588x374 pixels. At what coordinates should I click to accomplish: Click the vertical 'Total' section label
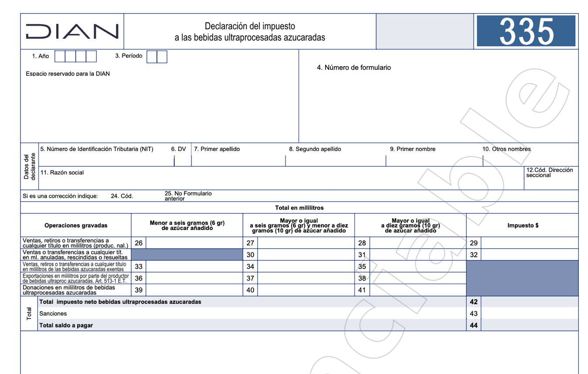coord(29,314)
